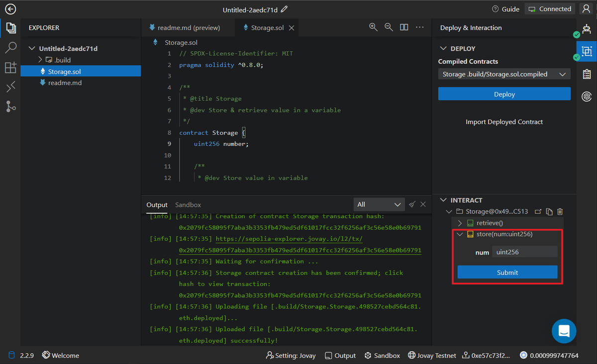This screenshot has width=597, height=364.
Task: Copy the Storage contract address
Action: 549,212
